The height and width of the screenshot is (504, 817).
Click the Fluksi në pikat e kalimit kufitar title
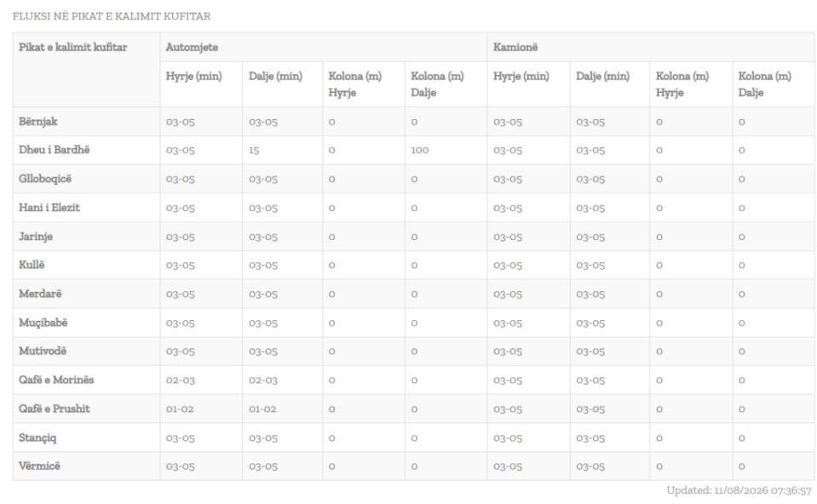(112, 16)
